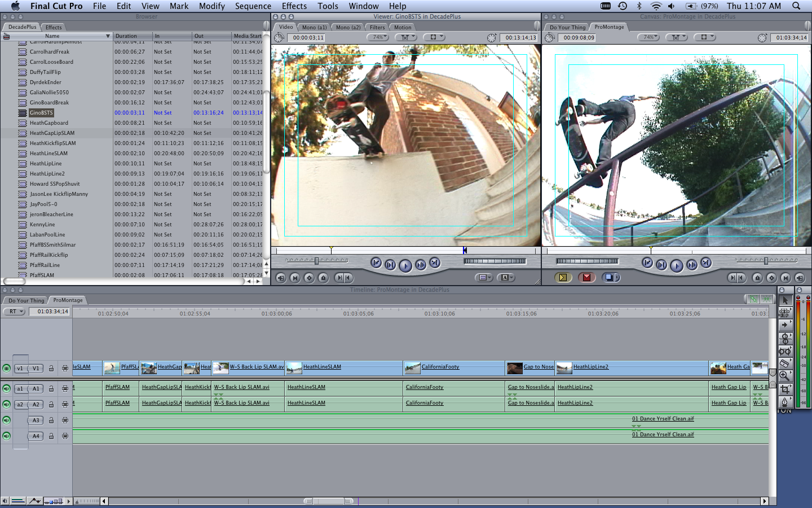Image resolution: width=812 pixels, height=508 pixels.
Task: Select the Razor Blade tool
Action: click(x=784, y=363)
